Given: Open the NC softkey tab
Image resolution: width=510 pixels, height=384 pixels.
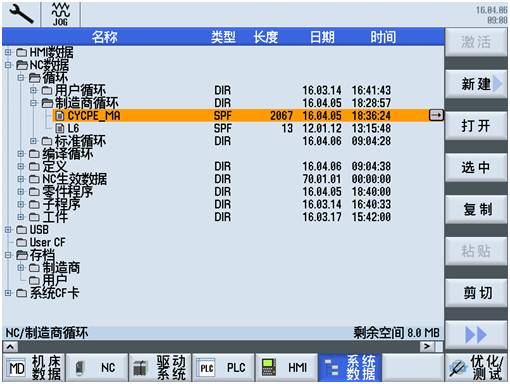Looking at the screenshot, I should pos(97,368).
